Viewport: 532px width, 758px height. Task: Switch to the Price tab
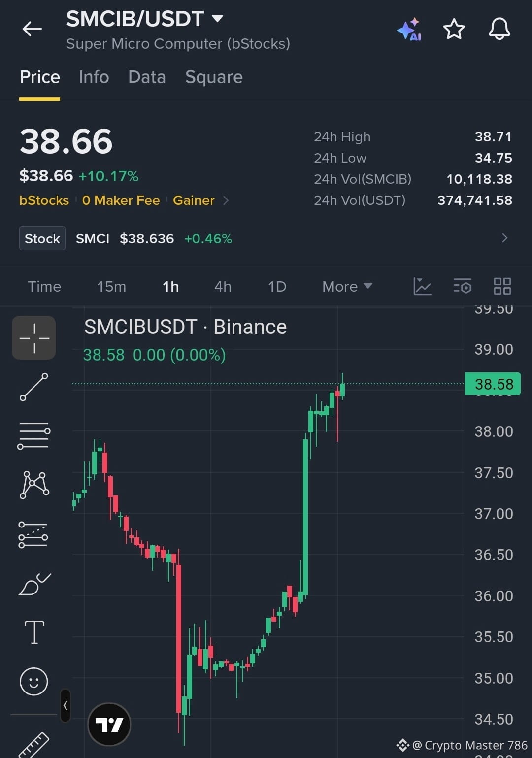(x=40, y=77)
